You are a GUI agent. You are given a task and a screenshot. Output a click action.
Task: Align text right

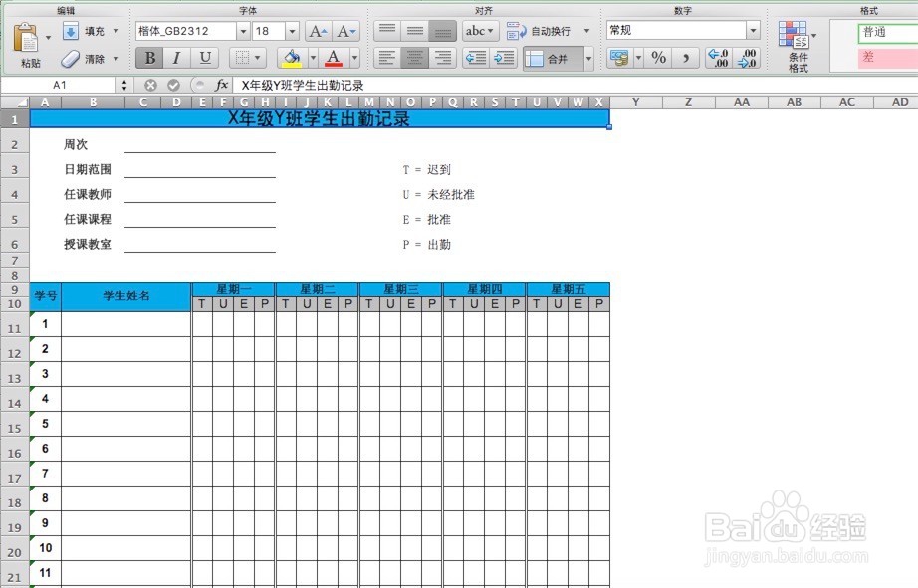click(x=443, y=58)
